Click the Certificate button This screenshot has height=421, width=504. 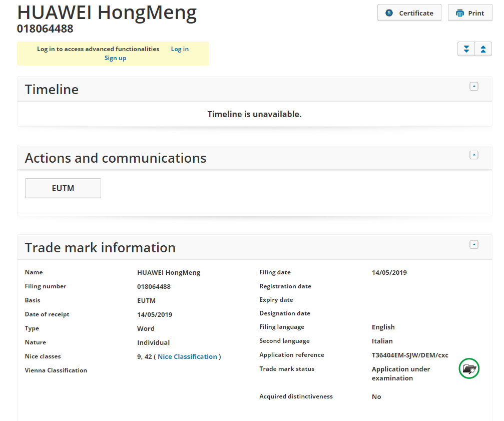[x=409, y=13]
